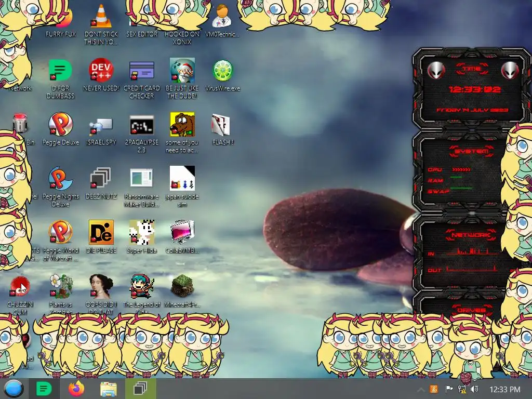Select the active stacked-windows taskbar button
Viewport: 532px width, 399px height.
pos(140,389)
